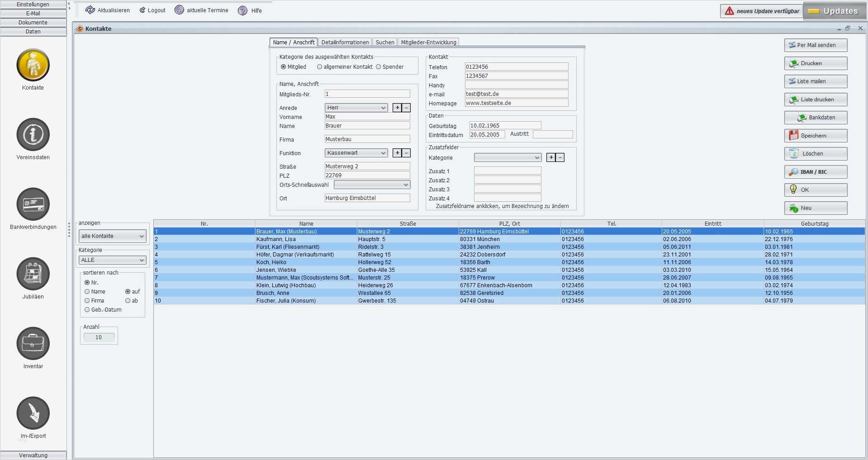Select the allgemeiner Kontakt radio button
This screenshot has width=868, height=460.
pyautogui.click(x=319, y=67)
